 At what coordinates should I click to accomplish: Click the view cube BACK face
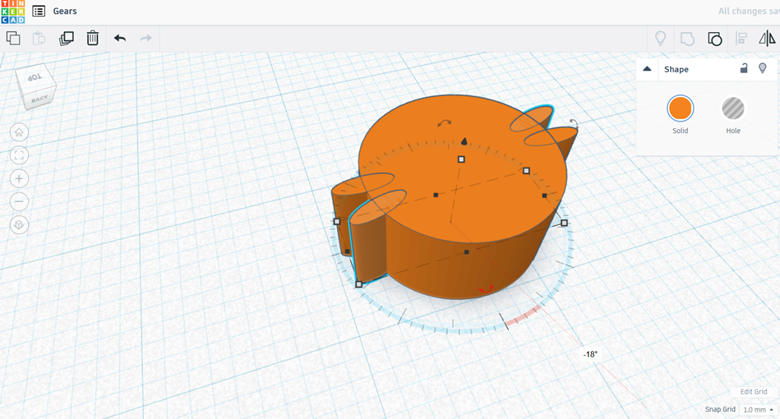click(40, 99)
